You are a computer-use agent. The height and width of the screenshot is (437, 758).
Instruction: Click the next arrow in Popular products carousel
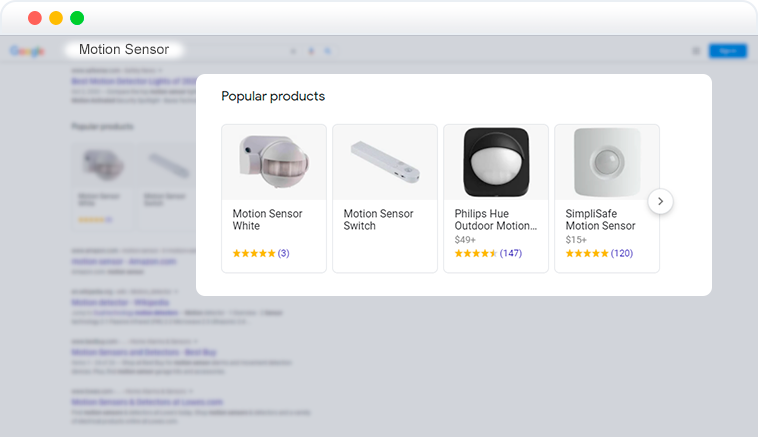click(x=660, y=201)
